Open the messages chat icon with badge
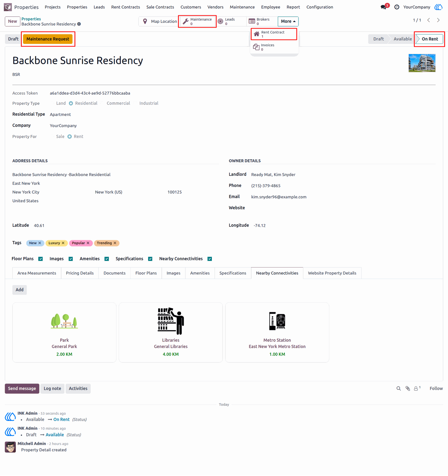This screenshot has width=448, height=476. [x=384, y=7]
